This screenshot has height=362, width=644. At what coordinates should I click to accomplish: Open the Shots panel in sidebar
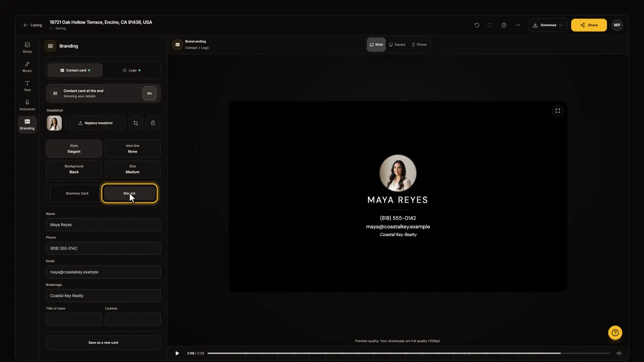point(27,47)
